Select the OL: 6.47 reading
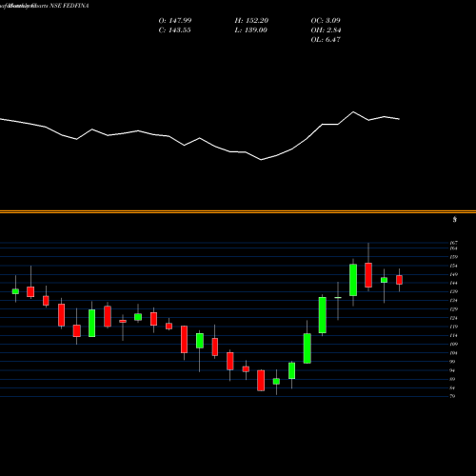 pos(326,40)
